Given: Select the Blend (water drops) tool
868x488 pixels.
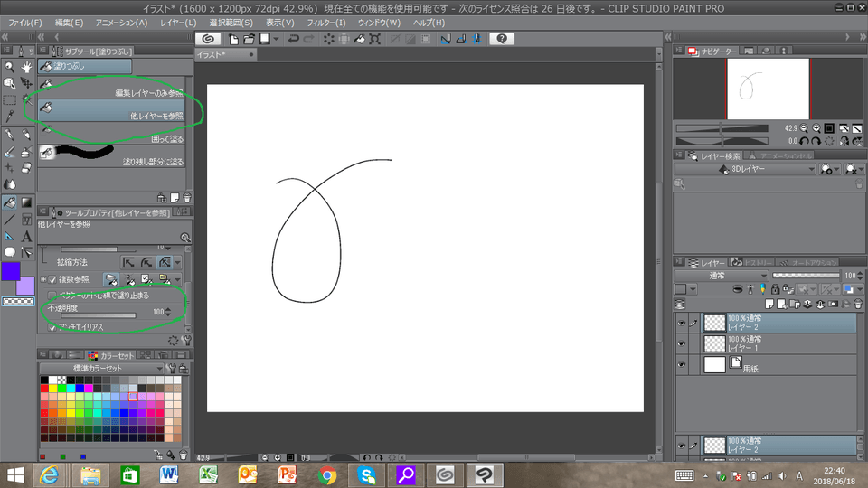Looking at the screenshot, I should click(9, 184).
